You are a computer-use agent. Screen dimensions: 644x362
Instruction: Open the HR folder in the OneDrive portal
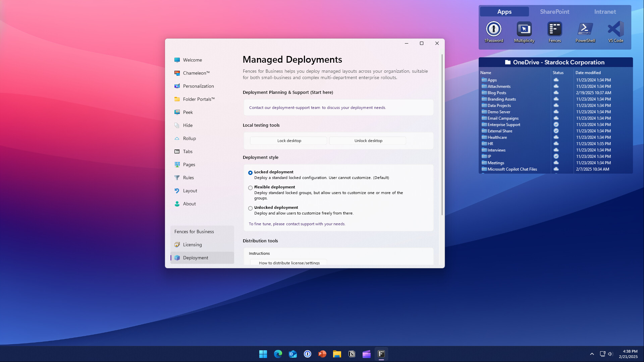490,143
